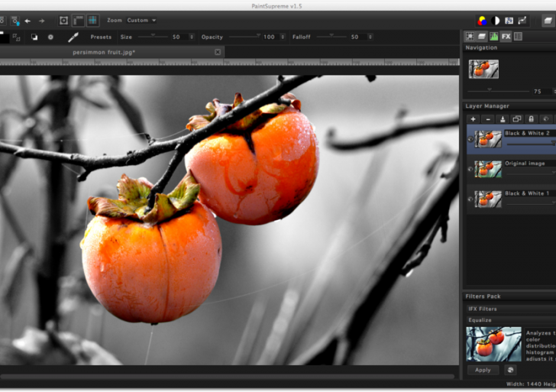Screen dimensions: 556x392
Task: Toggle visibility of Original image layer
Action: [x=470, y=169]
